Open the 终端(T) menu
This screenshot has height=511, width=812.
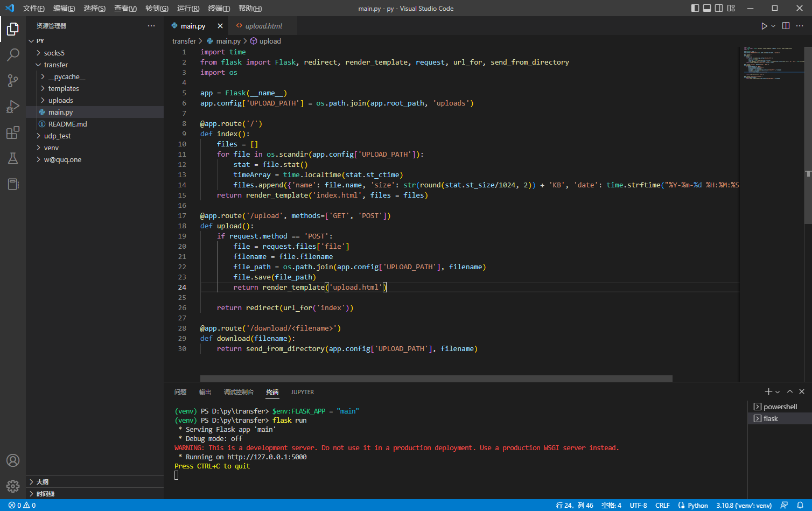click(x=219, y=8)
